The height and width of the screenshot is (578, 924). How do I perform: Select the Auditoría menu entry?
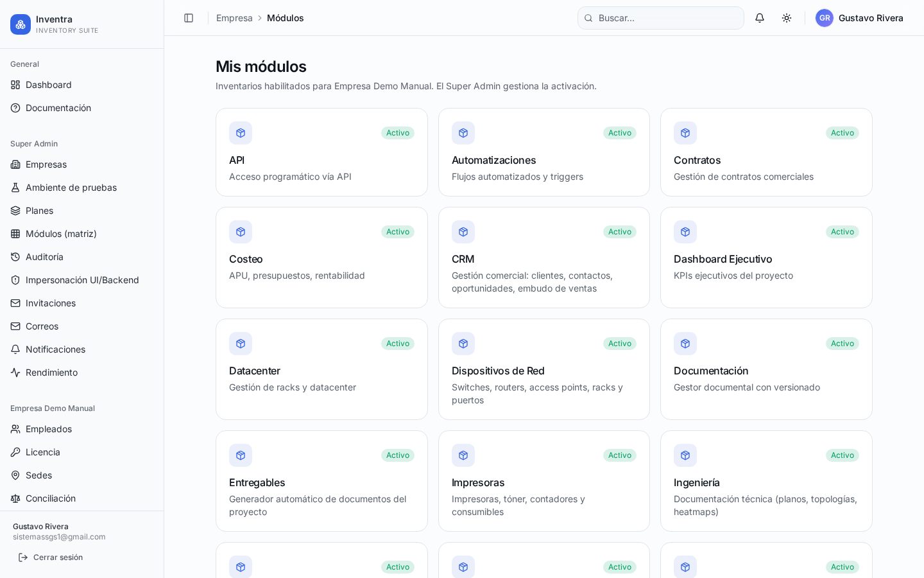(82, 257)
